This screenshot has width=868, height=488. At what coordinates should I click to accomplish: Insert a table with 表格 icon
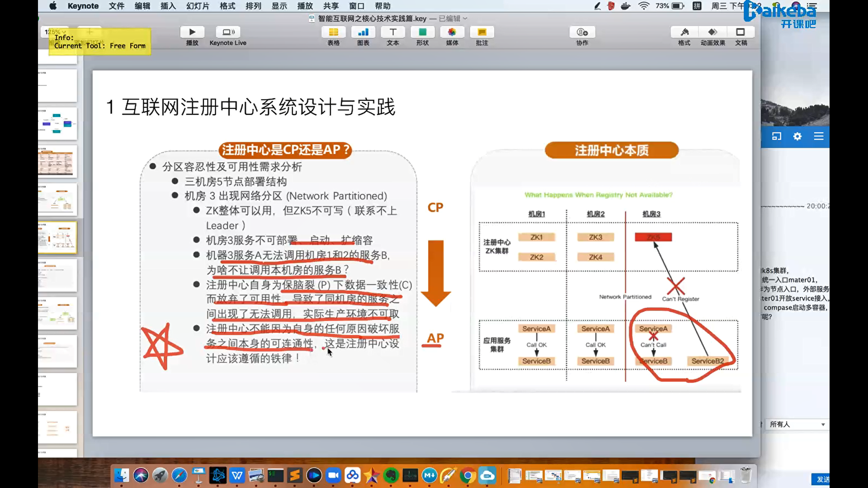click(x=333, y=33)
